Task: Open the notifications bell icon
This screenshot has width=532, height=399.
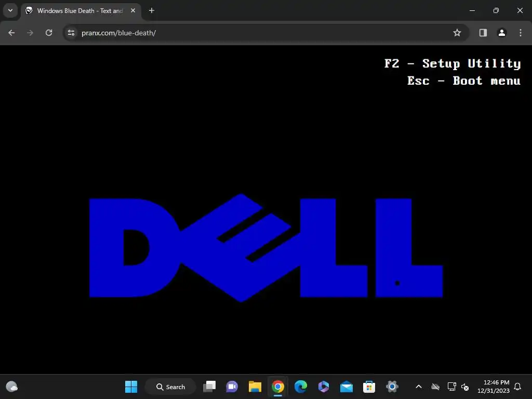Action: 517,387
